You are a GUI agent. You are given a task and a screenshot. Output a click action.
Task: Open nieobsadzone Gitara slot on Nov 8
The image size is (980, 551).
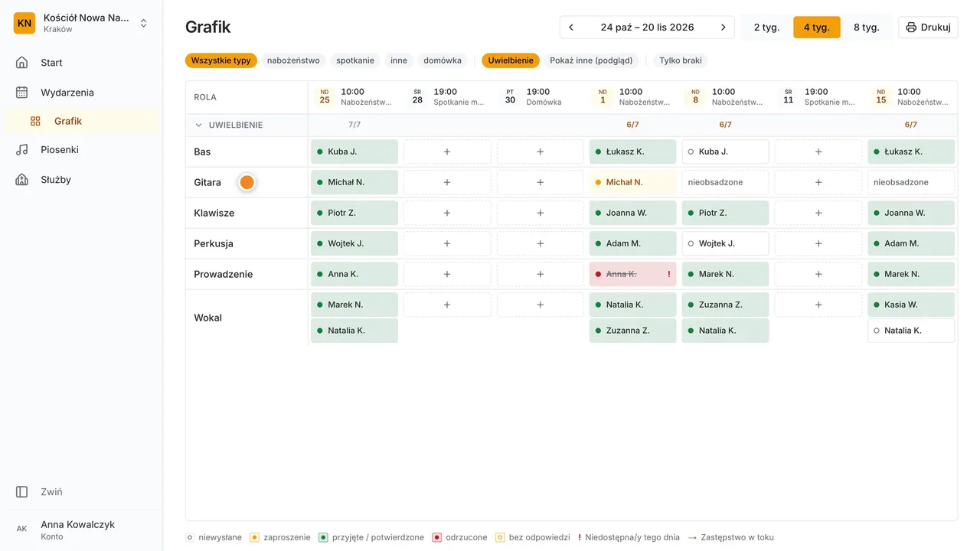pyautogui.click(x=725, y=182)
